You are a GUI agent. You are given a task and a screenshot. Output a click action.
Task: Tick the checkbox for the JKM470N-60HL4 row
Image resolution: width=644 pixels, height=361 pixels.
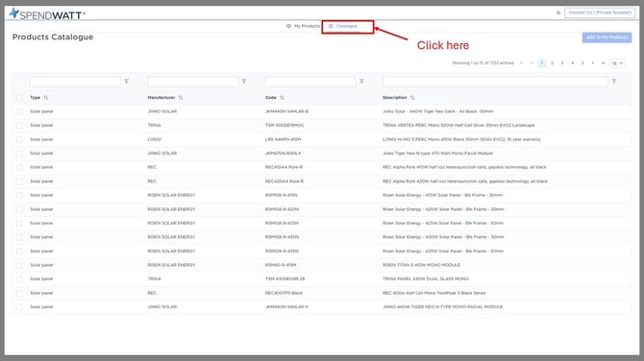(19, 154)
